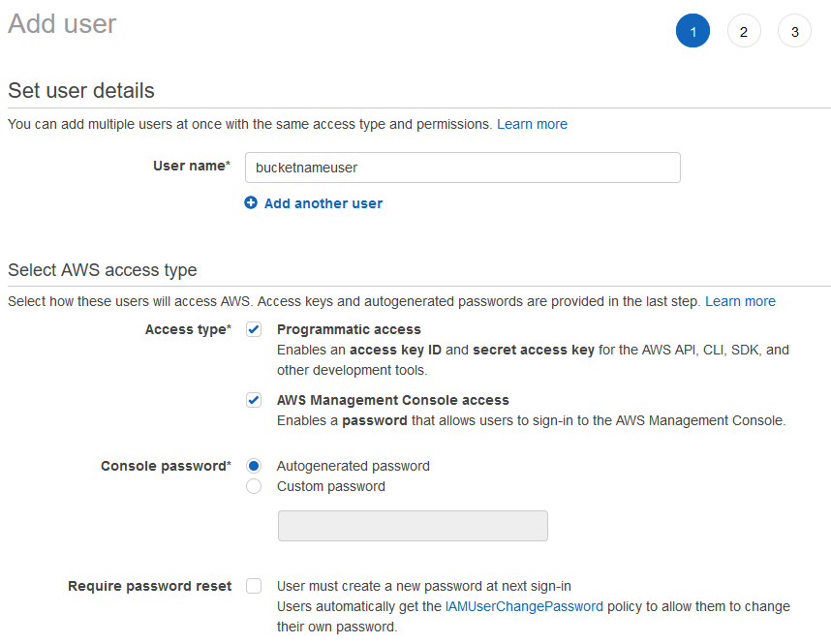
Task: Uncheck the Programmatic access checkbox
Action: (x=254, y=329)
